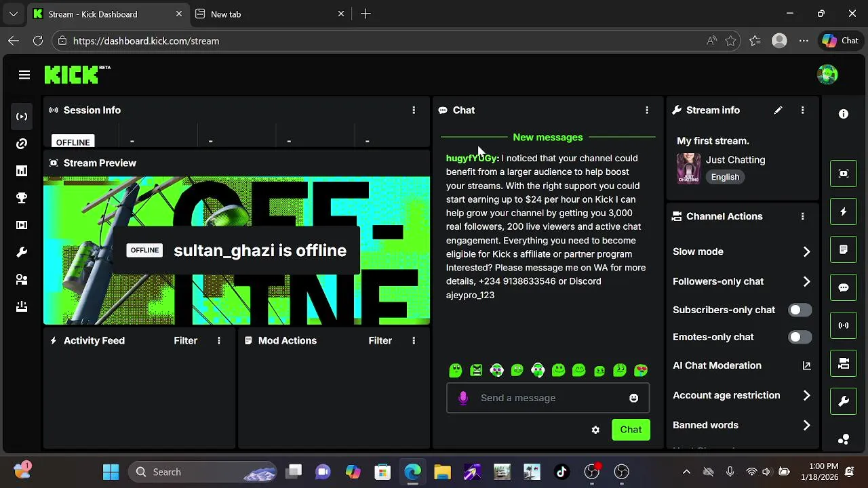Image resolution: width=868 pixels, height=488 pixels.
Task: Toggle the document panel button in right rail
Action: click(x=844, y=249)
